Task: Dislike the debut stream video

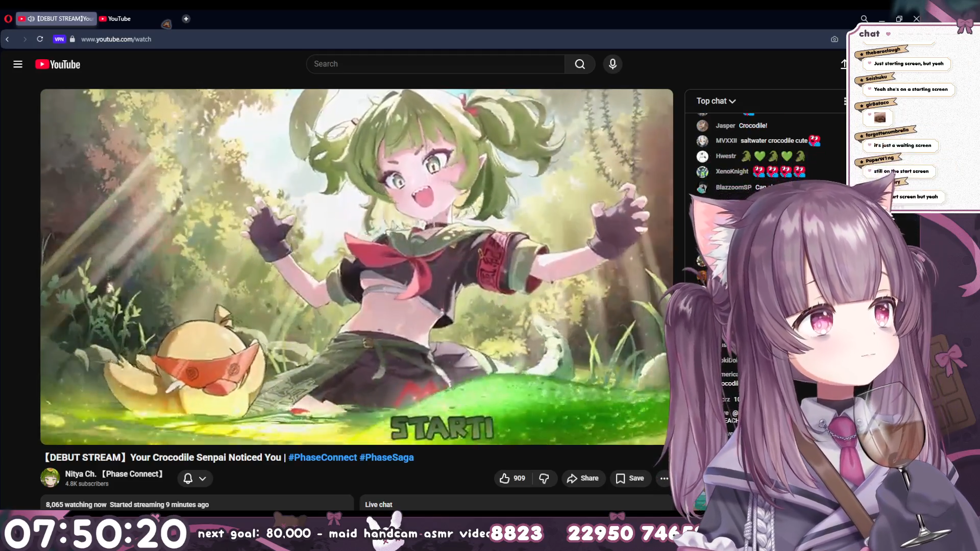Action: tap(544, 479)
